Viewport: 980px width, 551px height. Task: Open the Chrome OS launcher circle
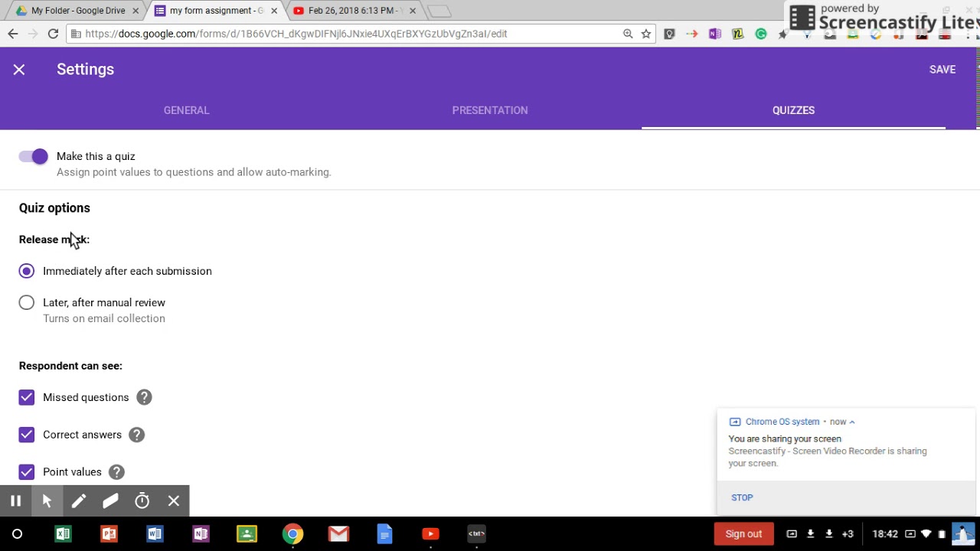[17, 534]
